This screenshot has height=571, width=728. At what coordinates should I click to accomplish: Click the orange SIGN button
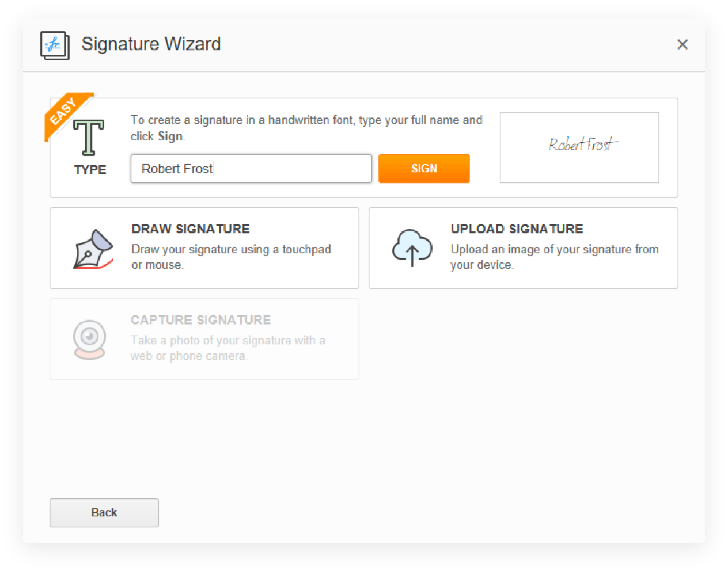pos(424,169)
